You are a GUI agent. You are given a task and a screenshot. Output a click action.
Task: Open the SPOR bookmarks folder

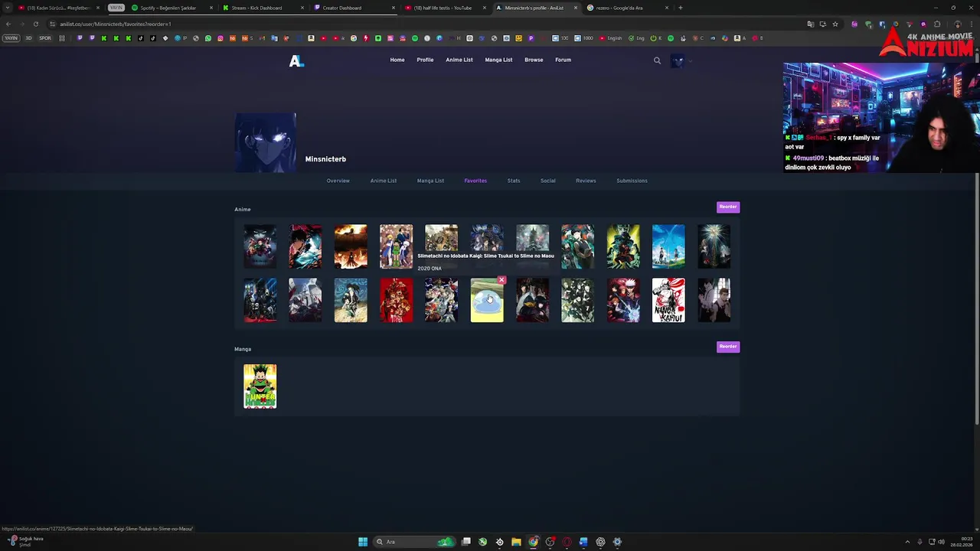45,38
